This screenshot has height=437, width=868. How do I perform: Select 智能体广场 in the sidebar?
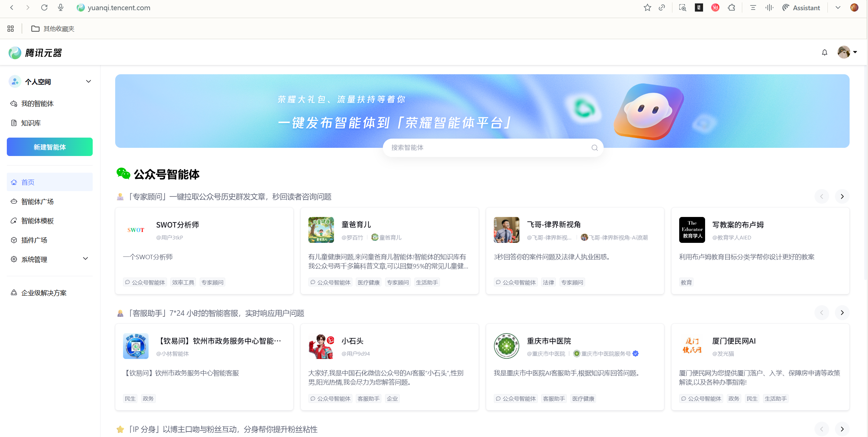pos(37,201)
